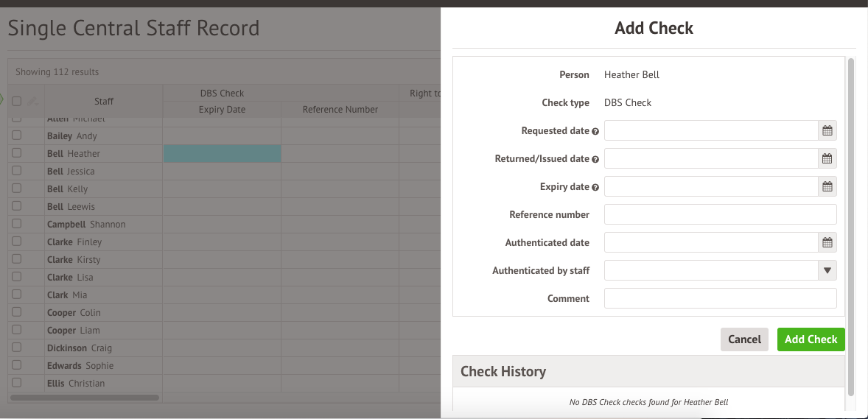This screenshot has width=868, height=419.
Task: Tick checkbox for Clarke Finley
Action: click(17, 242)
